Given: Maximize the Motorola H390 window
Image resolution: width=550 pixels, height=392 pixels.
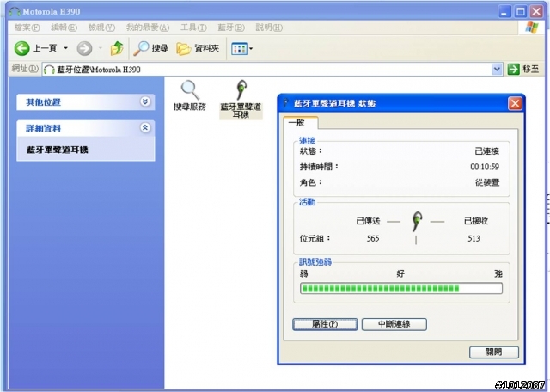Looking at the screenshot, I should (x=521, y=11).
